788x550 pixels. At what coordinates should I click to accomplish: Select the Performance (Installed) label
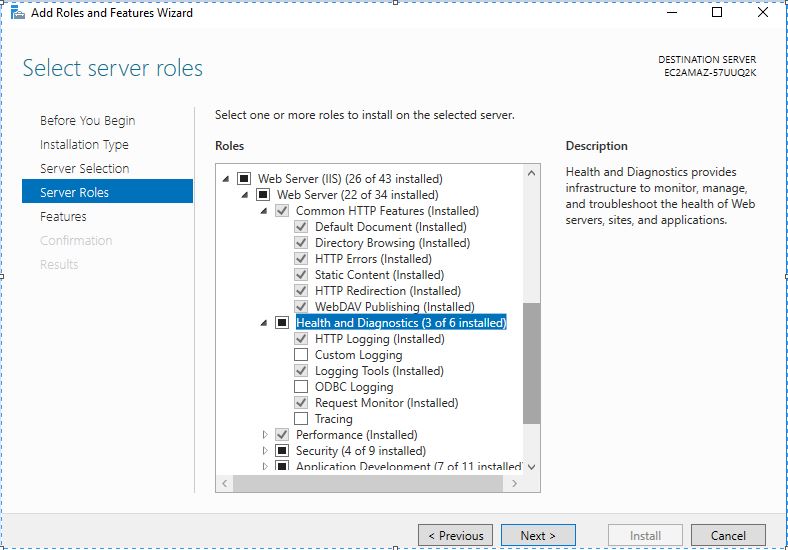(x=357, y=434)
